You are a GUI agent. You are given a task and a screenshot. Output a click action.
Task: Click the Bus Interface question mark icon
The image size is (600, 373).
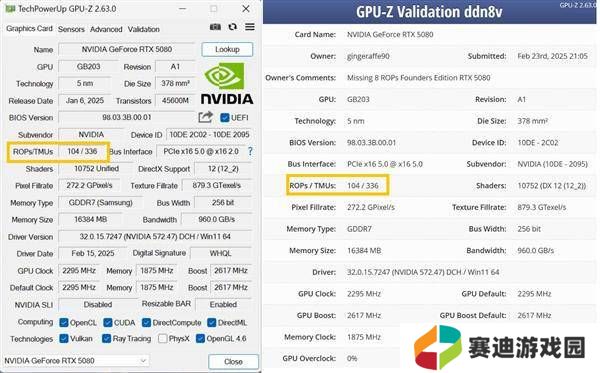click(250, 151)
